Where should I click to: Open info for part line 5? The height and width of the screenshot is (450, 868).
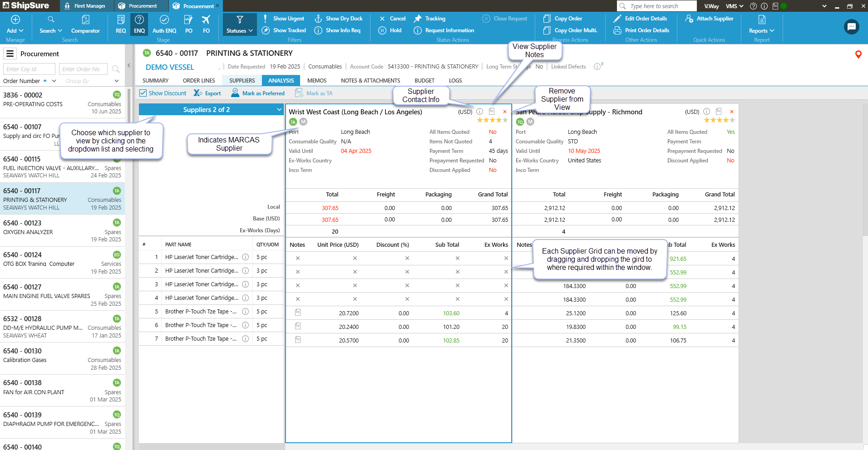tap(246, 312)
